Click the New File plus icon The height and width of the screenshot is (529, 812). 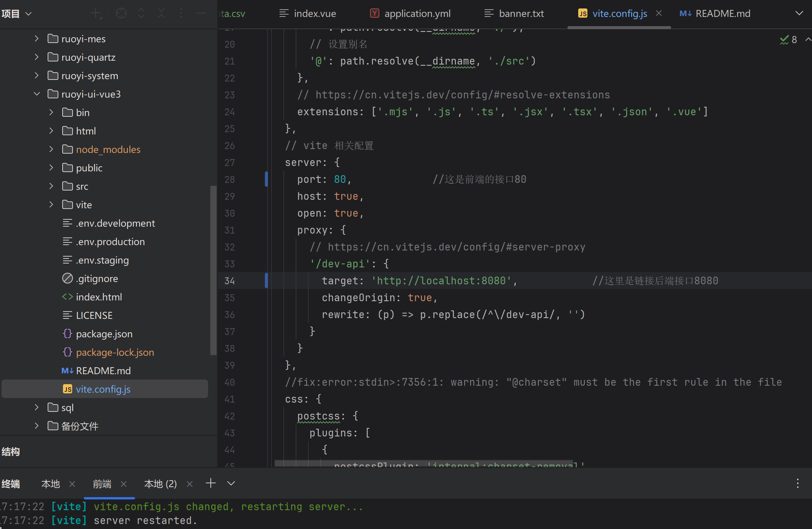96,13
